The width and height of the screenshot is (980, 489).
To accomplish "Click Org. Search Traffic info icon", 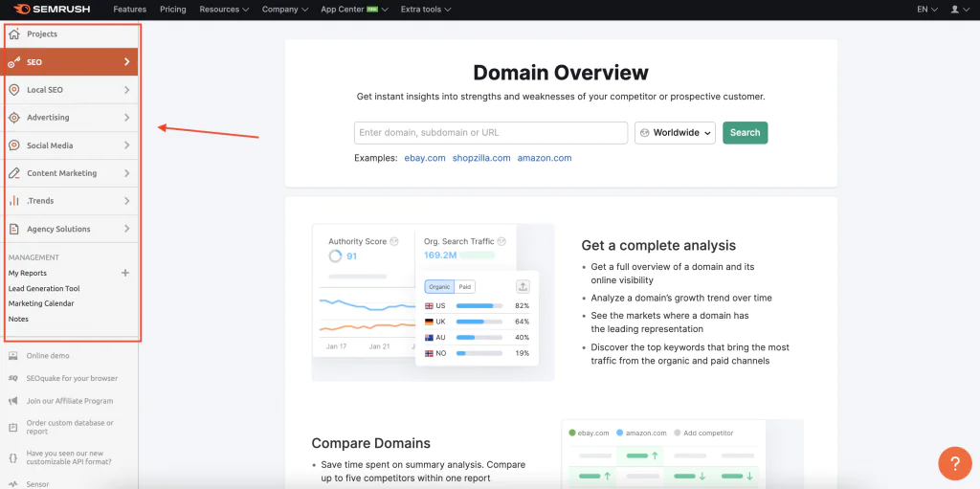I will click(x=501, y=241).
